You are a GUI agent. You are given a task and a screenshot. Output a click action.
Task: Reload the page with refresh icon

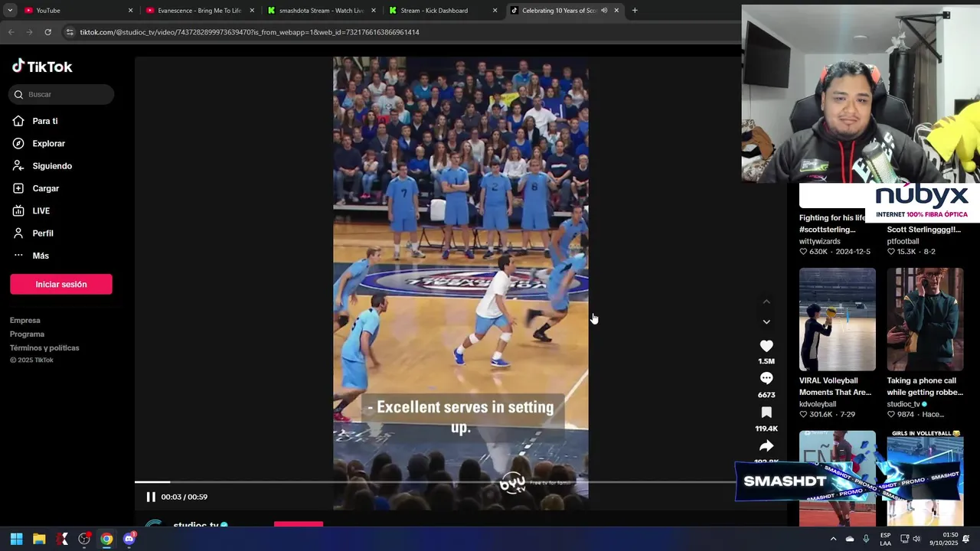click(x=47, y=32)
